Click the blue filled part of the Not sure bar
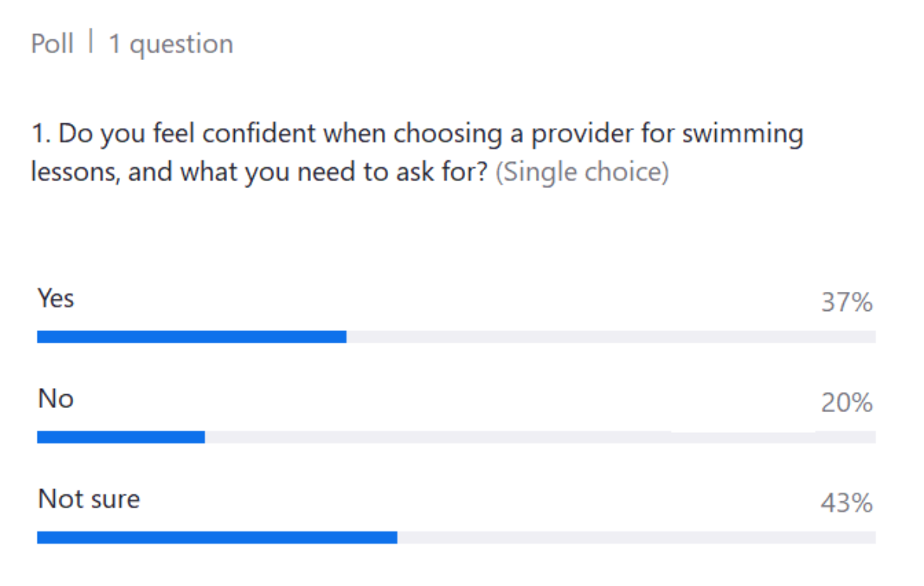The width and height of the screenshot is (924, 586). [217, 537]
